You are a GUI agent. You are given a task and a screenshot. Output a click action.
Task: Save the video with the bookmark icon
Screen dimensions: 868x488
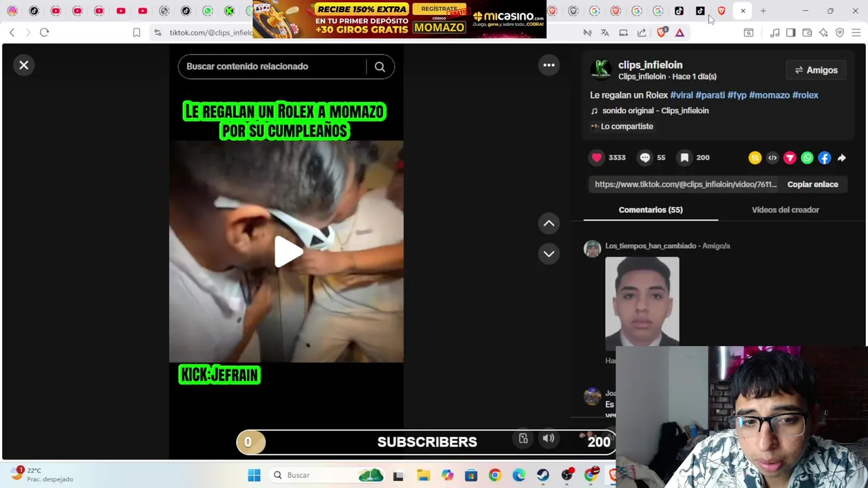point(685,157)
